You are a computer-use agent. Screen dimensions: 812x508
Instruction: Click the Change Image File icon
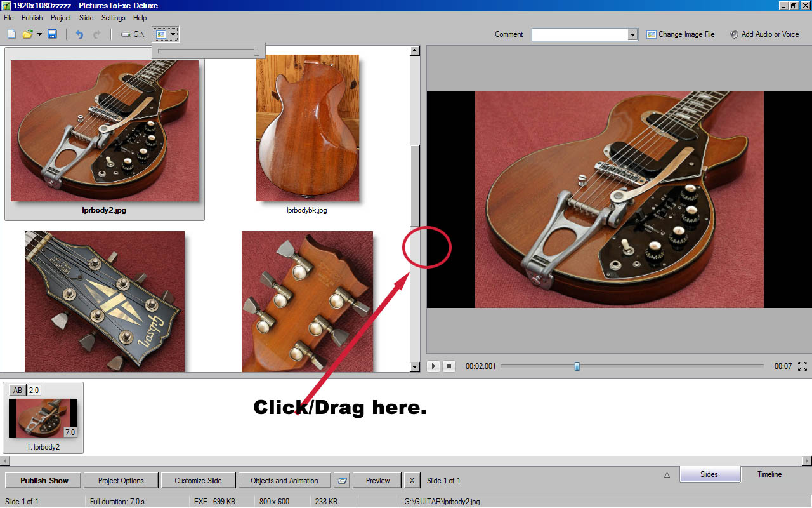click(x=651, y=34)
